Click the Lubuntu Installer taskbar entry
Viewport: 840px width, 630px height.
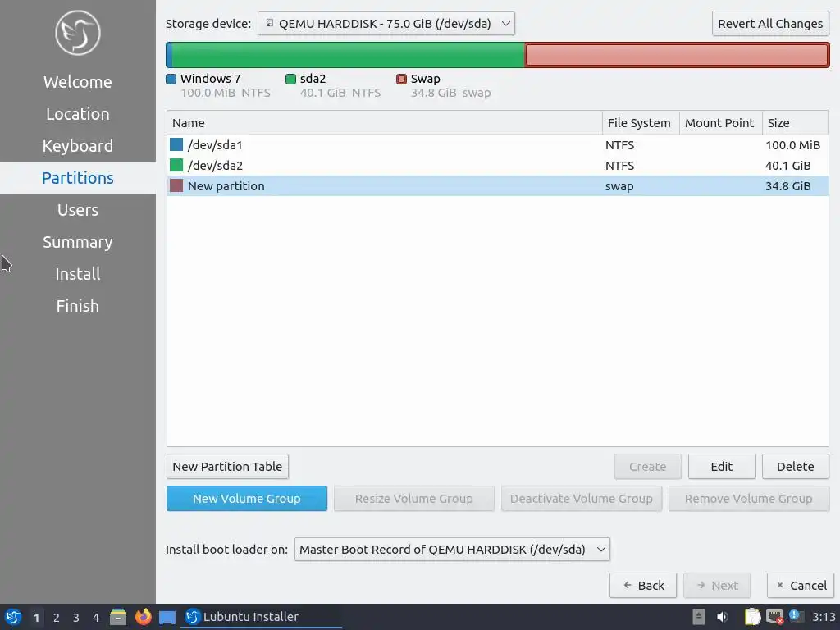coord(262,617)
